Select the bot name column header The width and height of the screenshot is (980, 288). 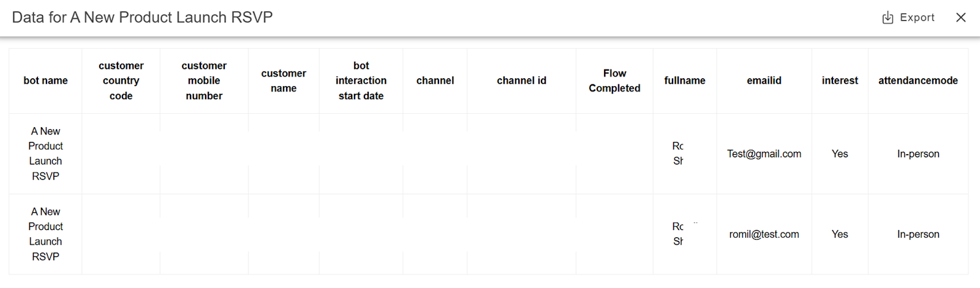46,81
